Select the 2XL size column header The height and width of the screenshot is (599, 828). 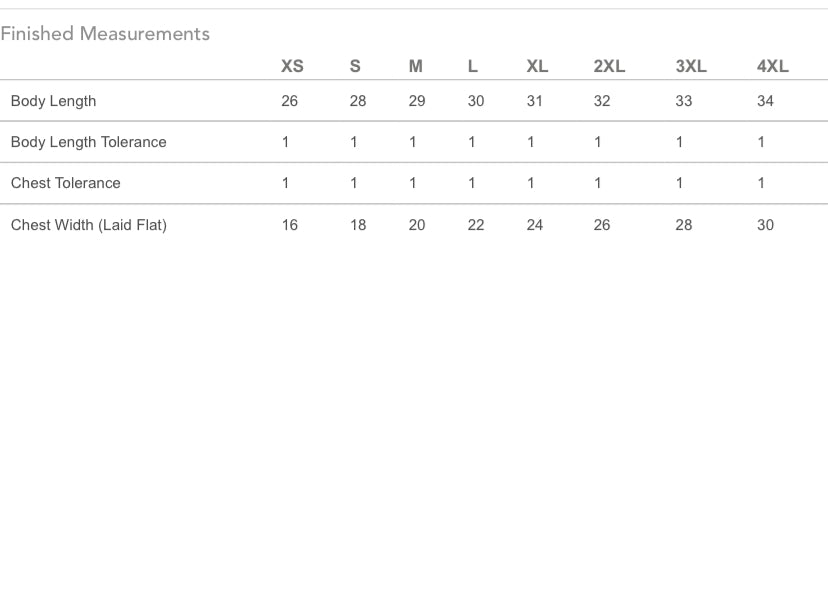609,66
